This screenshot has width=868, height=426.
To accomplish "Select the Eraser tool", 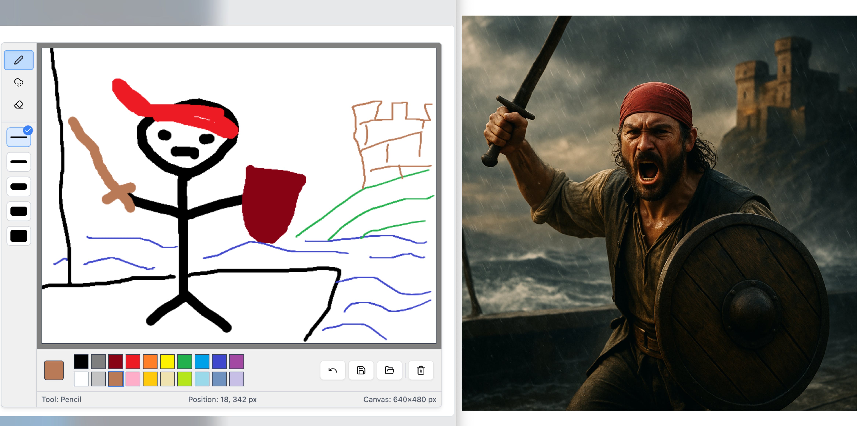I will point(19,105).
